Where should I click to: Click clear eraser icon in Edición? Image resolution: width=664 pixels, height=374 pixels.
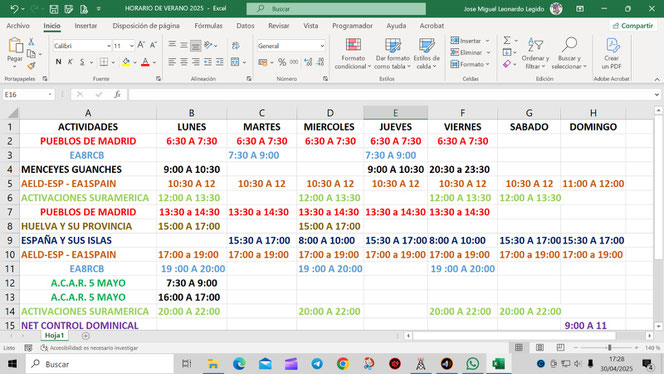coord(507,64)
